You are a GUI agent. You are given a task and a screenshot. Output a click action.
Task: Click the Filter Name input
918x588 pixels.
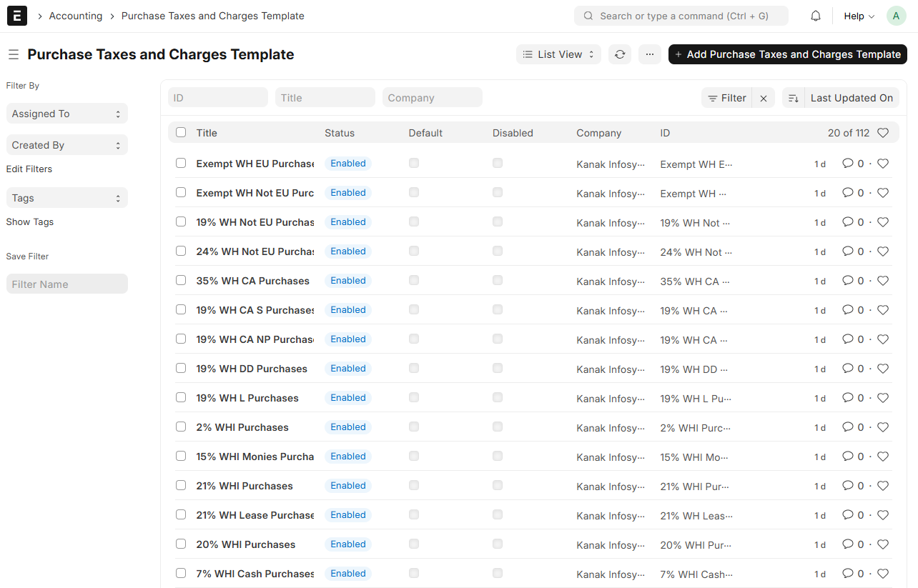coord(67,284)
